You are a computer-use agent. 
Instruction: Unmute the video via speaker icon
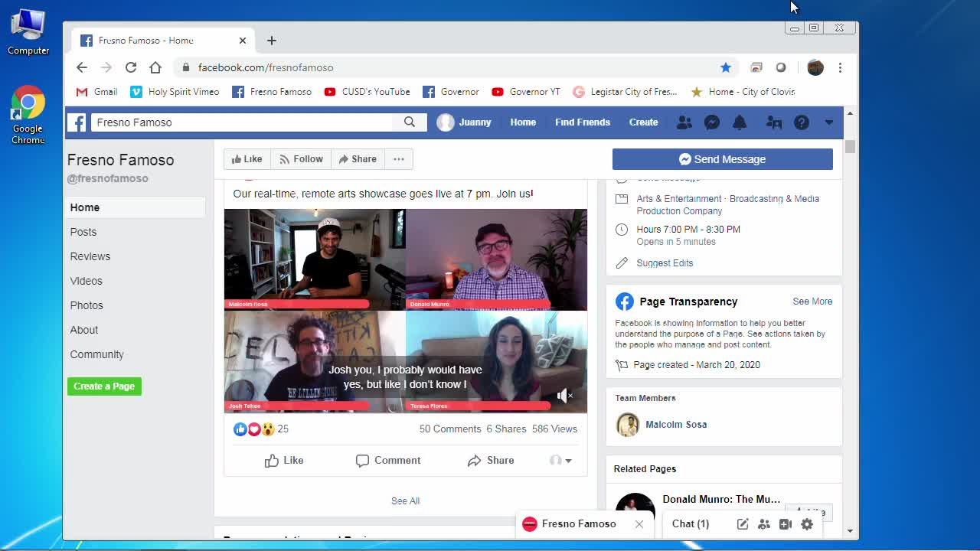pyautogui.click(x=564, y=395)
